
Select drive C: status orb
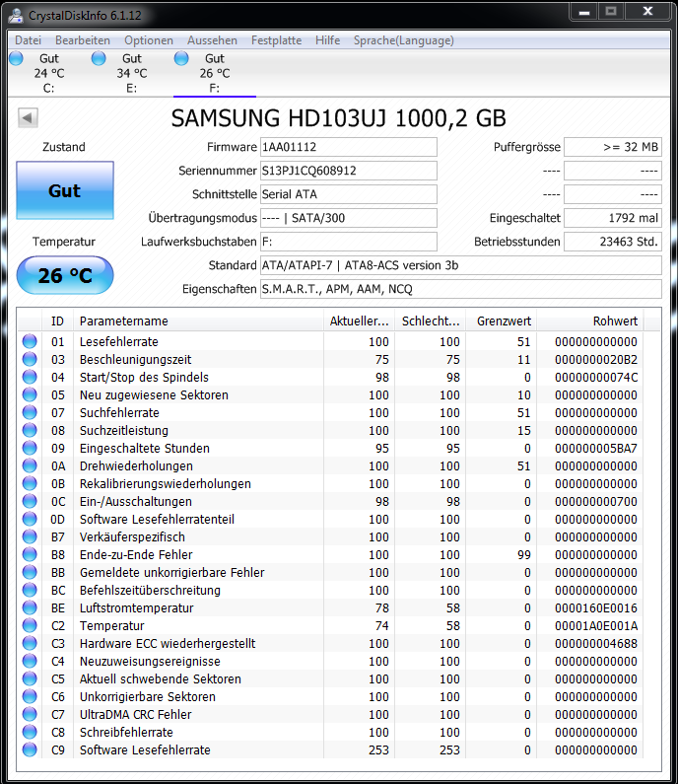tap(16, 58)
